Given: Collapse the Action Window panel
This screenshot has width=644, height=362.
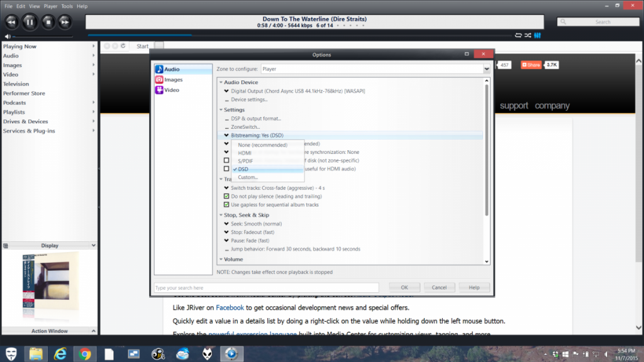Looking at the screenshot, I should [x=93, y=331].
